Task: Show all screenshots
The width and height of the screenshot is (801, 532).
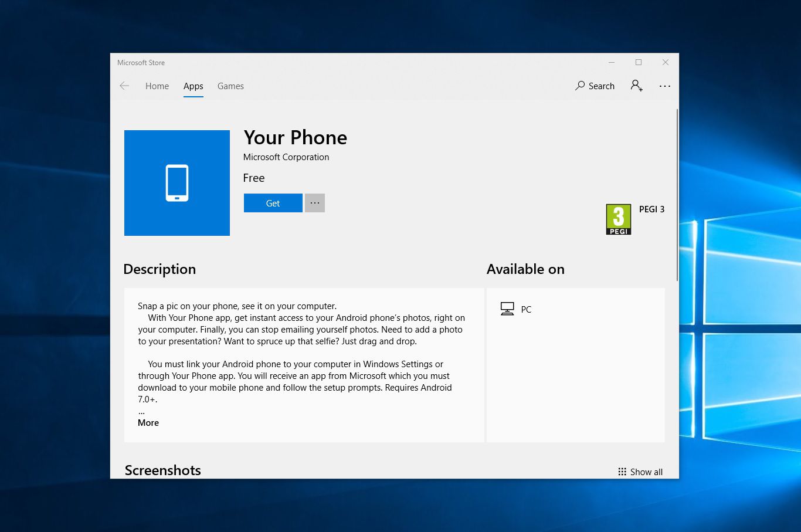Action: coord(640,472)
